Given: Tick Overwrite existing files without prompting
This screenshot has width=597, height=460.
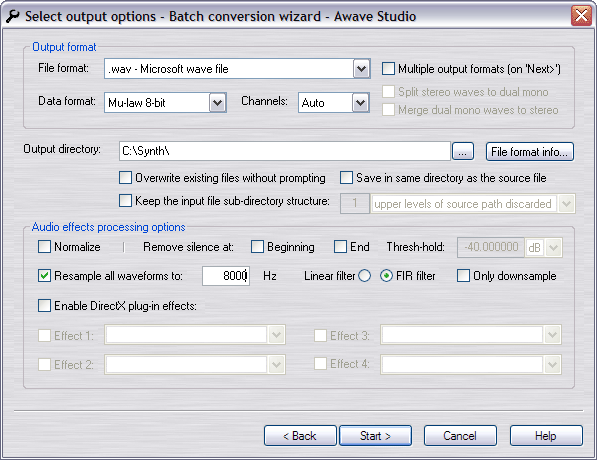Looking at the screenshot, I should (125, 178).
